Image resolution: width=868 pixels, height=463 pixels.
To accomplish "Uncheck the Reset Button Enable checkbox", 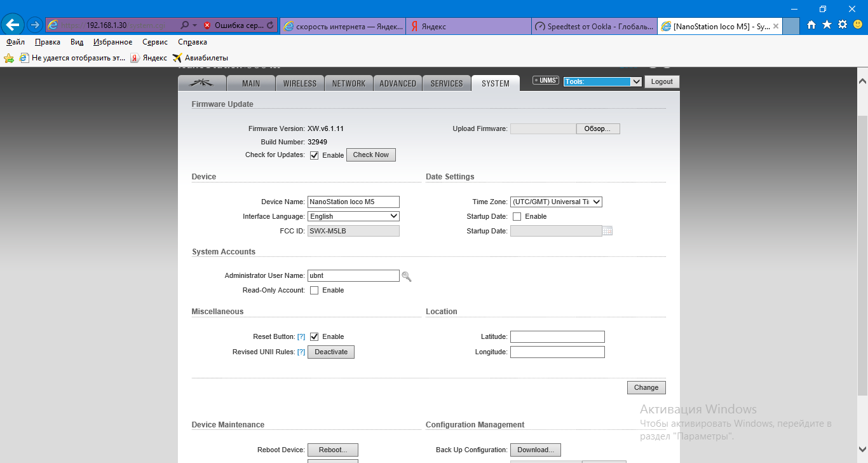I will 314,337.
